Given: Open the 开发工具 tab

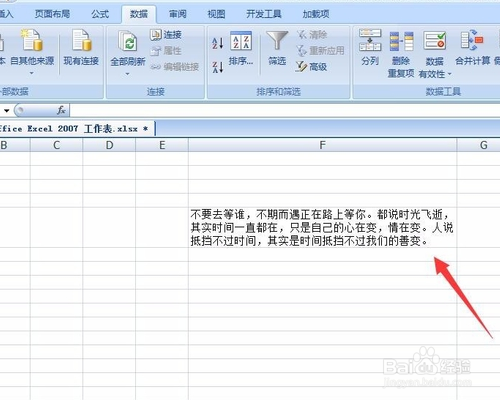Looking at the screenshot, I should 264,14.
